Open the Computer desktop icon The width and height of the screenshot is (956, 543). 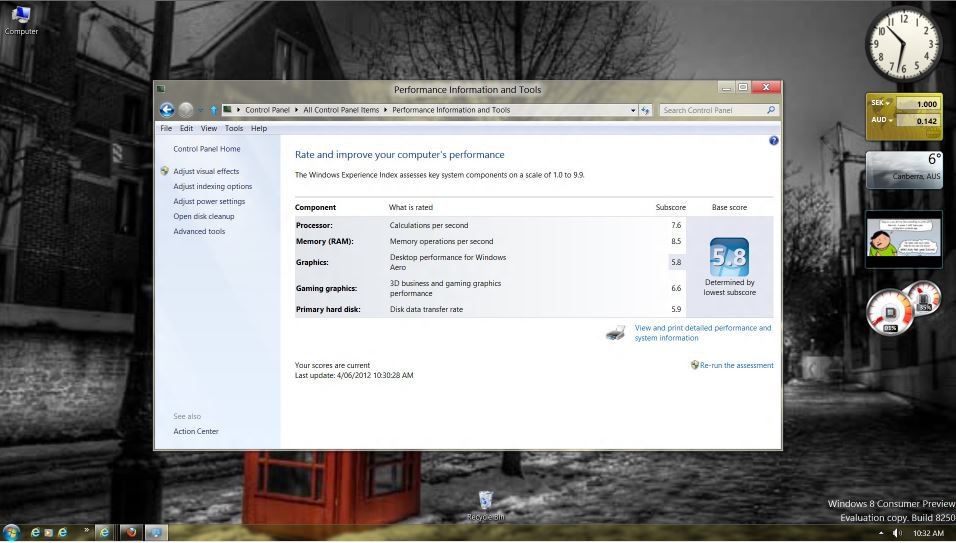pos(21,20)
